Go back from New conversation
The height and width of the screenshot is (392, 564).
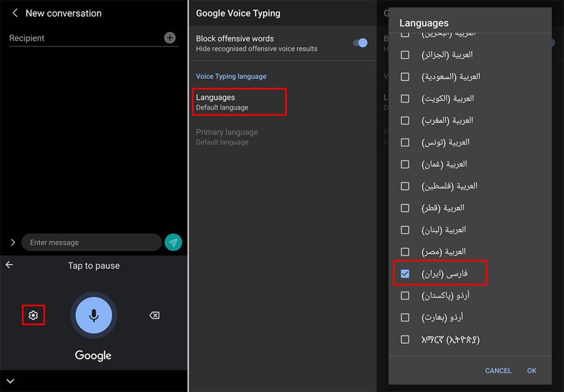coord(15,13)
